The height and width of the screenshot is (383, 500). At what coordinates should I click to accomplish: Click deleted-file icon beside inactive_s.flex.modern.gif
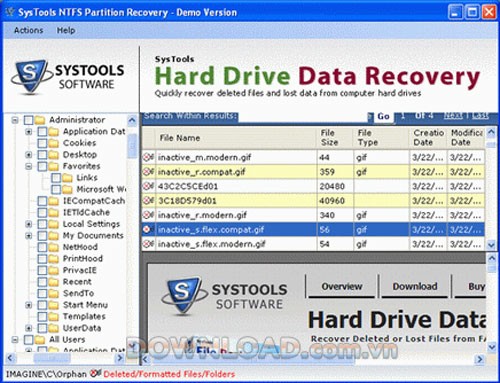pos(148,244)
